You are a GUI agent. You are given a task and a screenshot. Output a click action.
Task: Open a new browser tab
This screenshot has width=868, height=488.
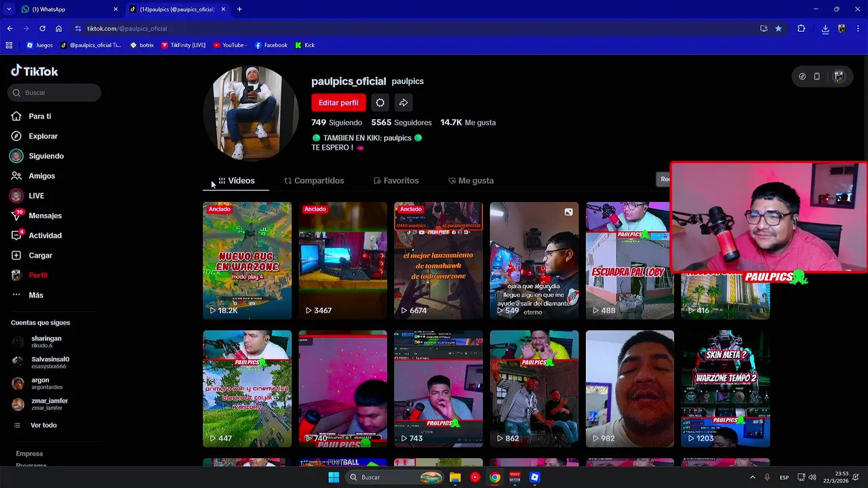(239, 9)
